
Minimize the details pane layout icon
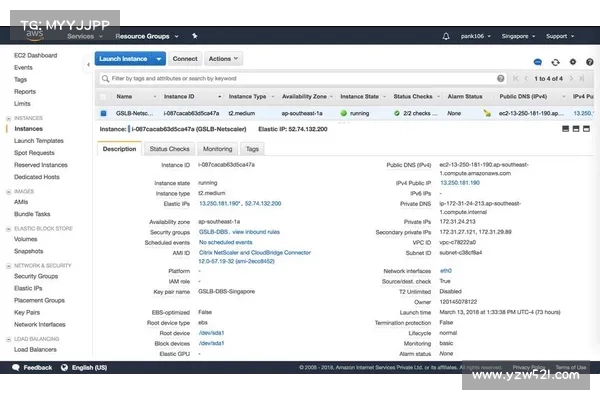point(566,129)
